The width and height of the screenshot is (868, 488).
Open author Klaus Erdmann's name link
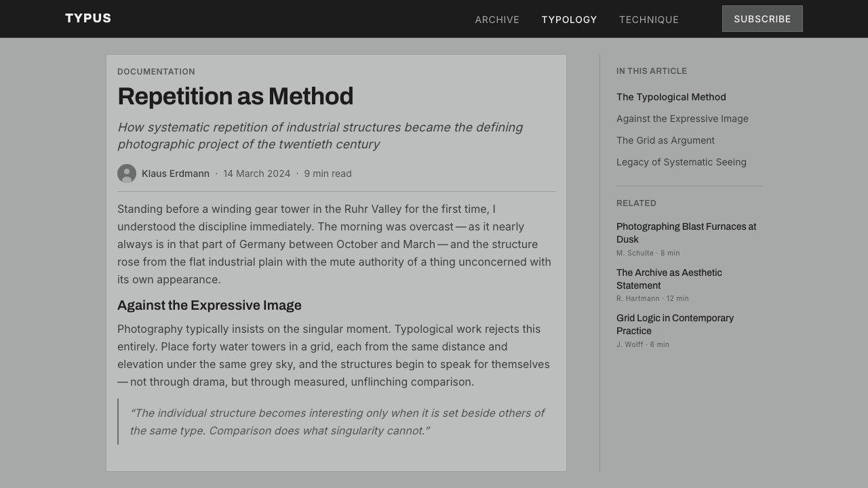coord(176,174)
